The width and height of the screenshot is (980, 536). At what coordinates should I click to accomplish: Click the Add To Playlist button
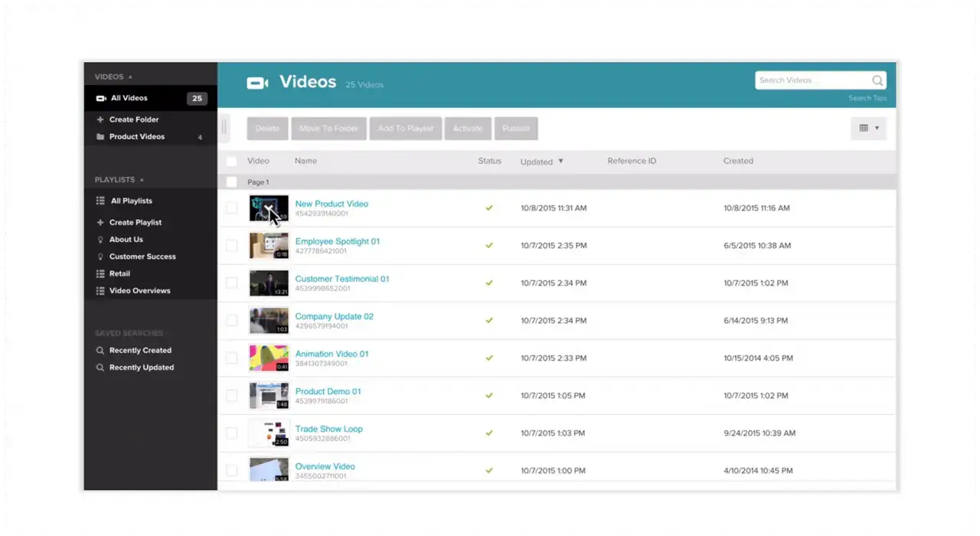pyautogui.click(x=405, y=128)
